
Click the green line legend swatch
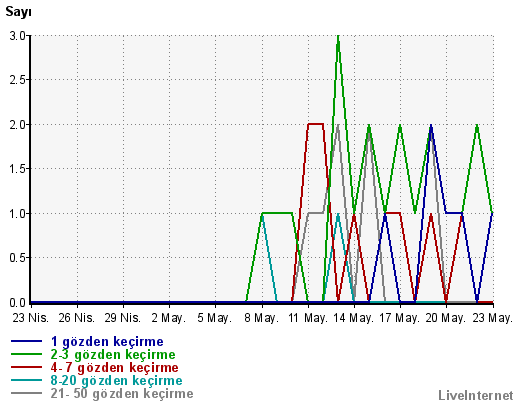pos(27,354)
